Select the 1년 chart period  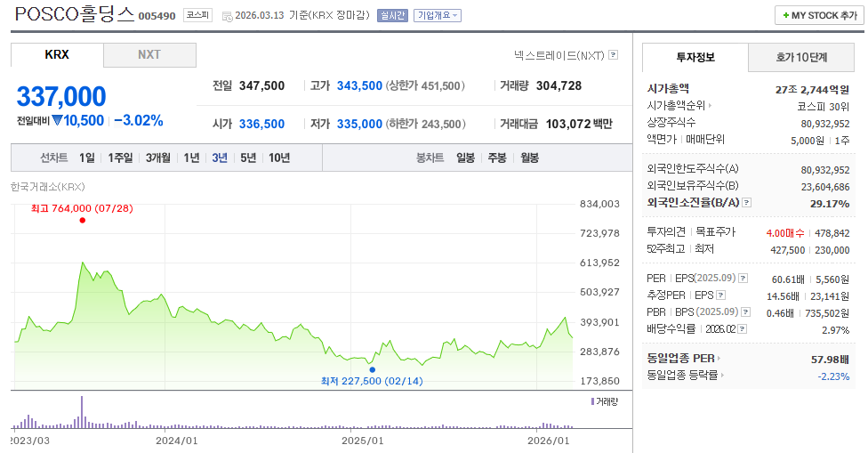(191, 158)
